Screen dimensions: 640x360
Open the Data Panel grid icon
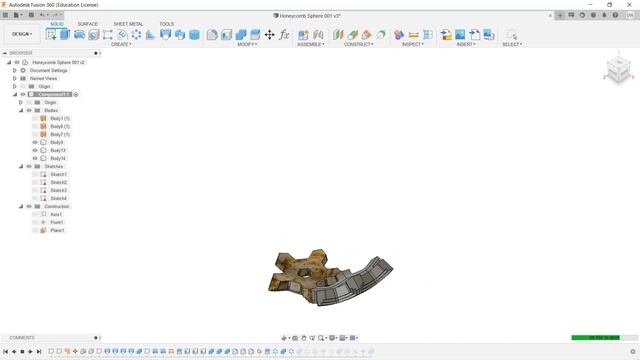pos(5,15)
